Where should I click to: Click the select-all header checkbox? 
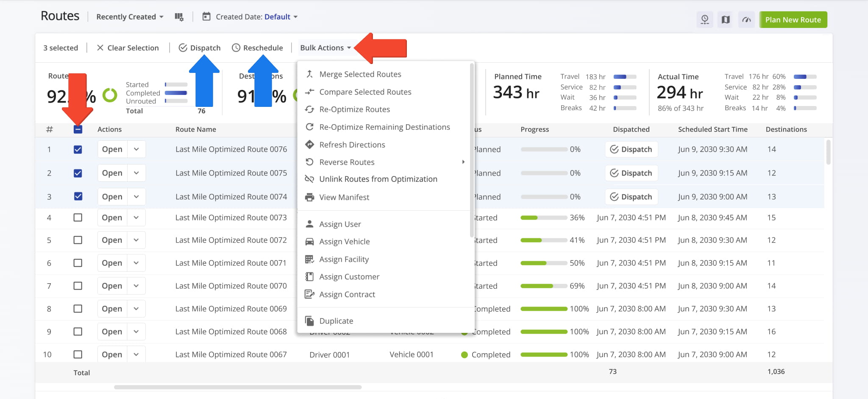[78, 129]
